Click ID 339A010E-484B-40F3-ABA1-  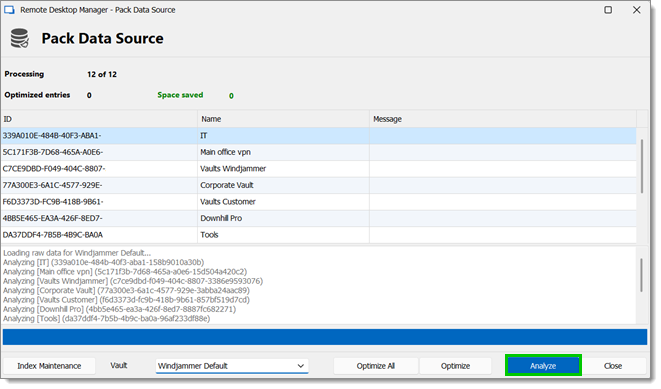[52, 136]
